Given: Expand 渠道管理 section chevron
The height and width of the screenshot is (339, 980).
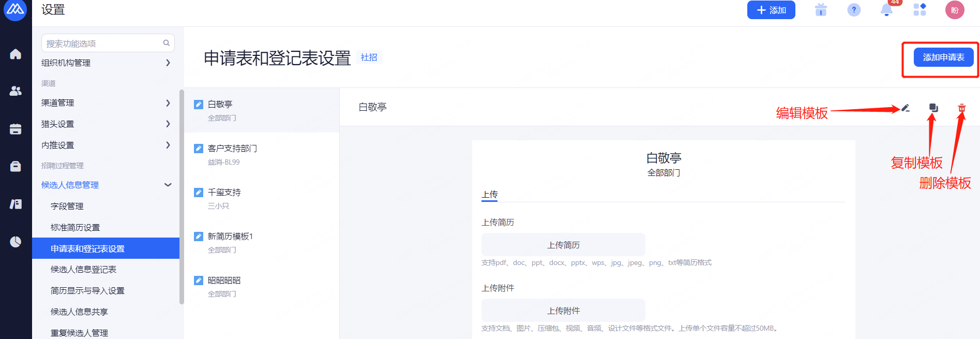Looking at the screenshot, I should click(168, 103).
